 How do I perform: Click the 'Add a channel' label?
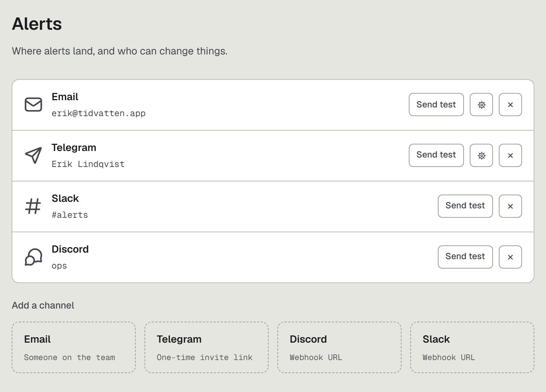point(43,305)
